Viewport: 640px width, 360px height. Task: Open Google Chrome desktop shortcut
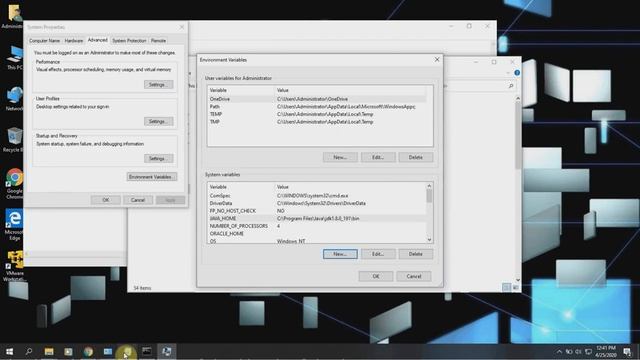click(14, 183)
